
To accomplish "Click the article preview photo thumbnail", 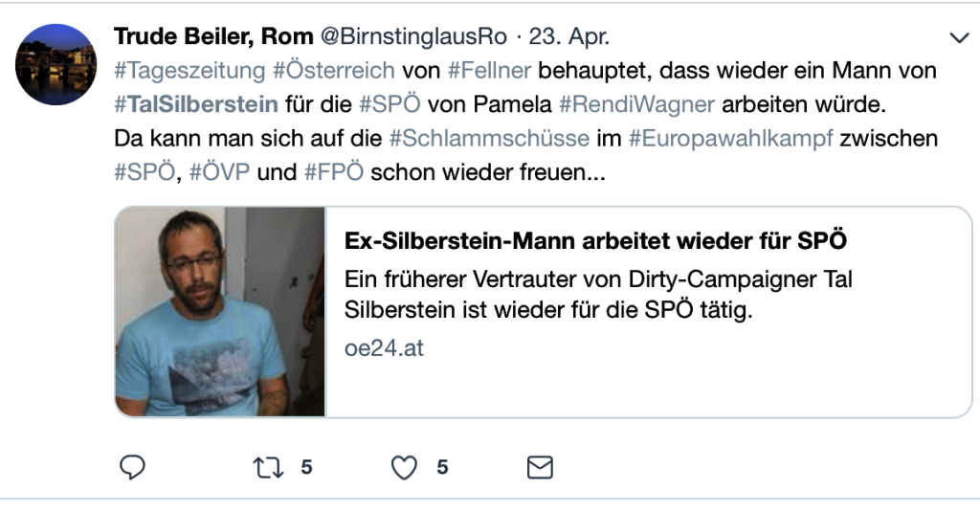I will [x=220, y=312].
